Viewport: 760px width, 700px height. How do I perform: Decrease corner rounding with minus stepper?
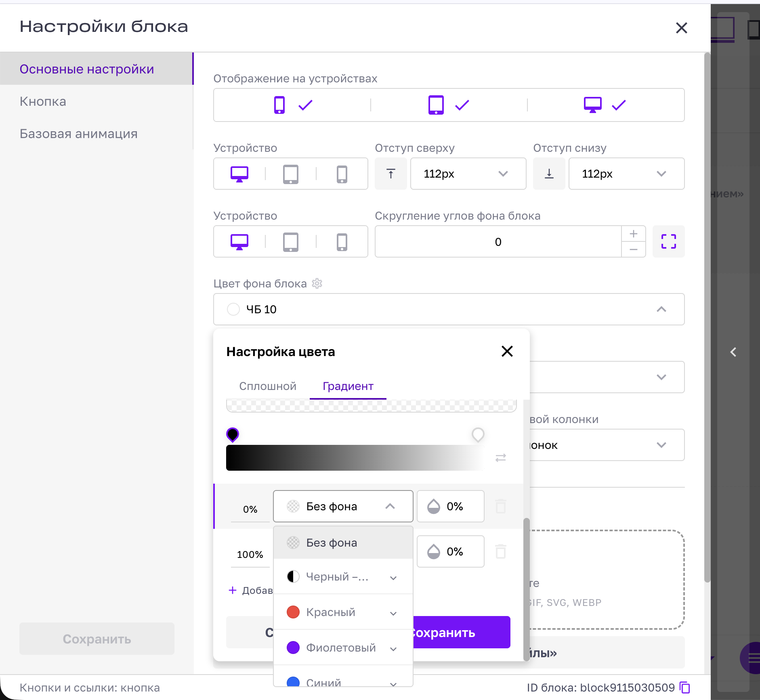633,249
